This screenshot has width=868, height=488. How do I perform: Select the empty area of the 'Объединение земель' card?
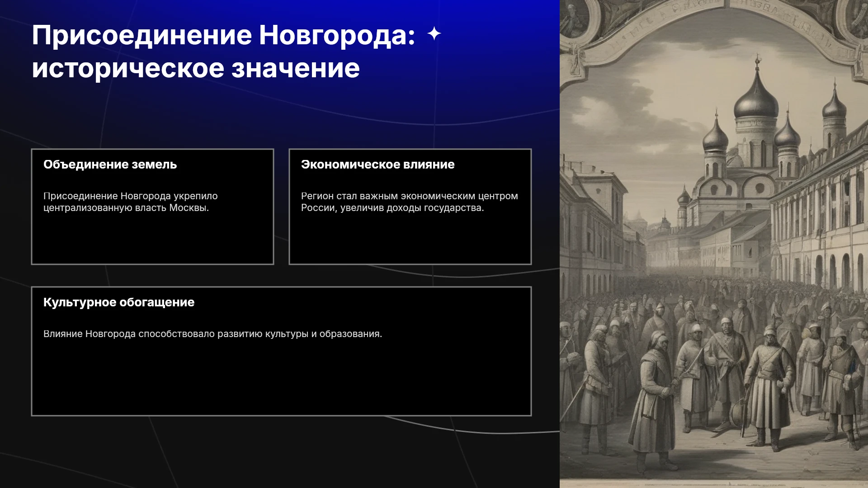(152, 239)
